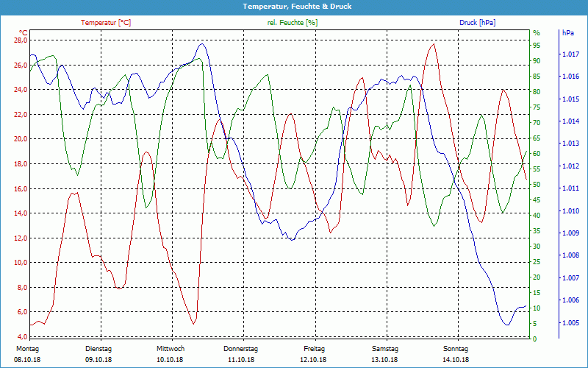Click the green % unit label
The height and width of the screenshot is (368, 588).
coord(537,33)
